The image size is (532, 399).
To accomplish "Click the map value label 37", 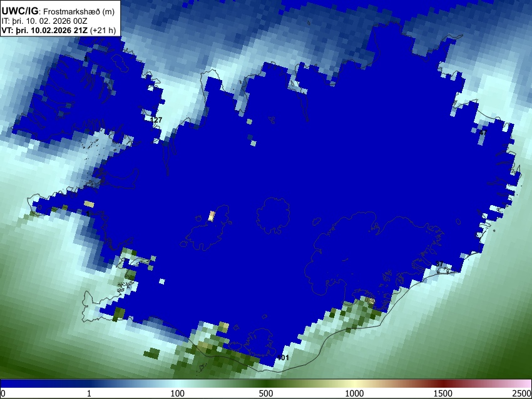I will pos(439,264).
